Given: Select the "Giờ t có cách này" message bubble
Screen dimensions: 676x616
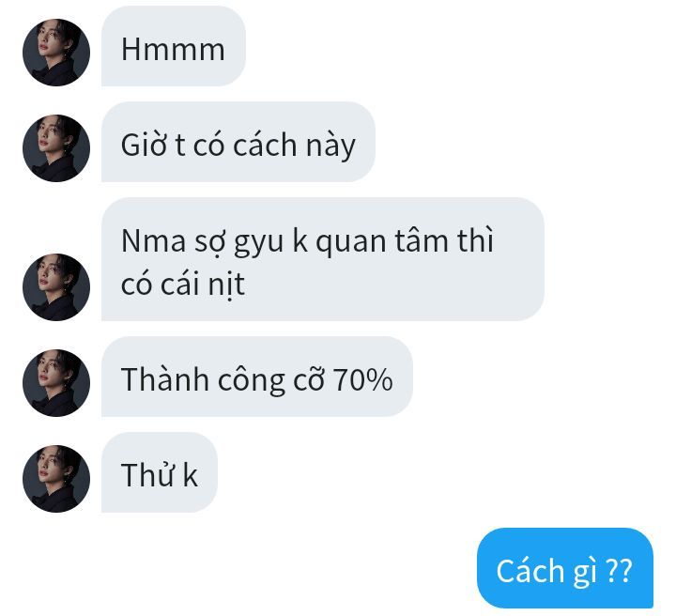Looking at the screenshot, I should point(238,142).
